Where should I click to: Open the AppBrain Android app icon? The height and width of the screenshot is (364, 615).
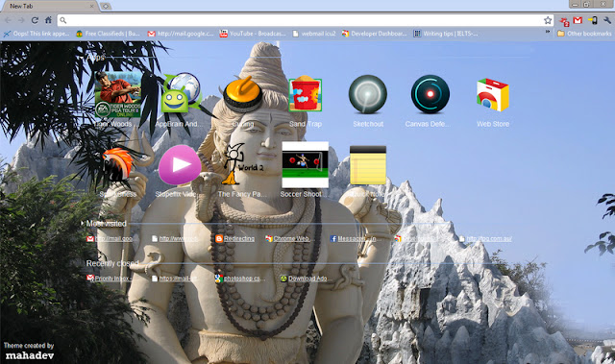pos(182,93)
